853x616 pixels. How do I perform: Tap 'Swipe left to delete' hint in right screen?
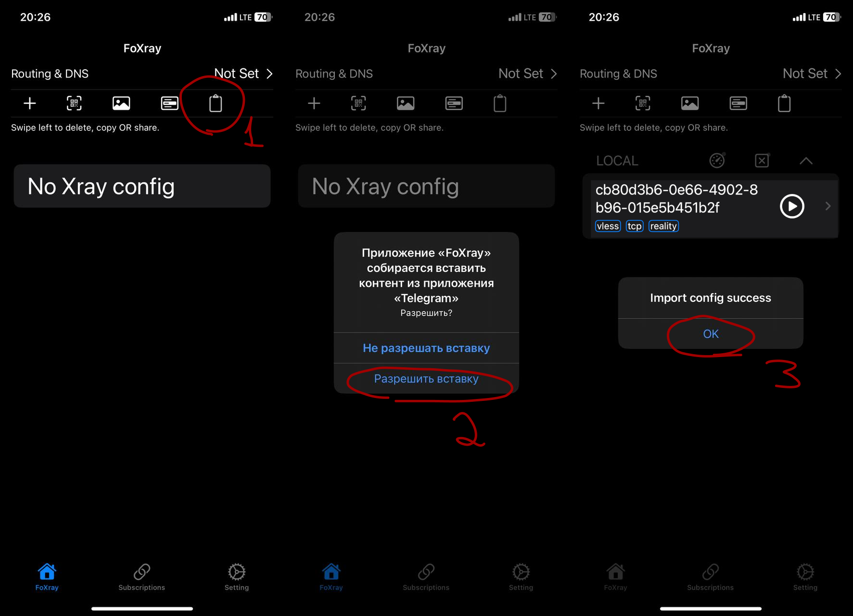click(654, 128)
